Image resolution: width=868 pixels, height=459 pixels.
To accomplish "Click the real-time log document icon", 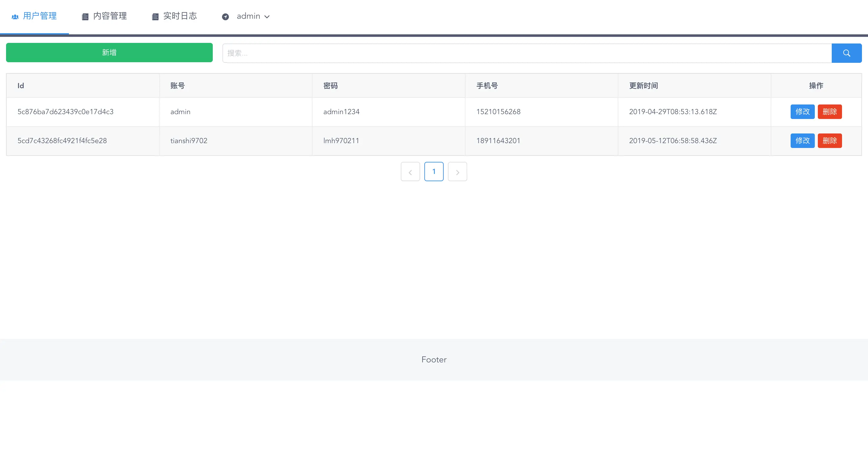I will point(155,17).
